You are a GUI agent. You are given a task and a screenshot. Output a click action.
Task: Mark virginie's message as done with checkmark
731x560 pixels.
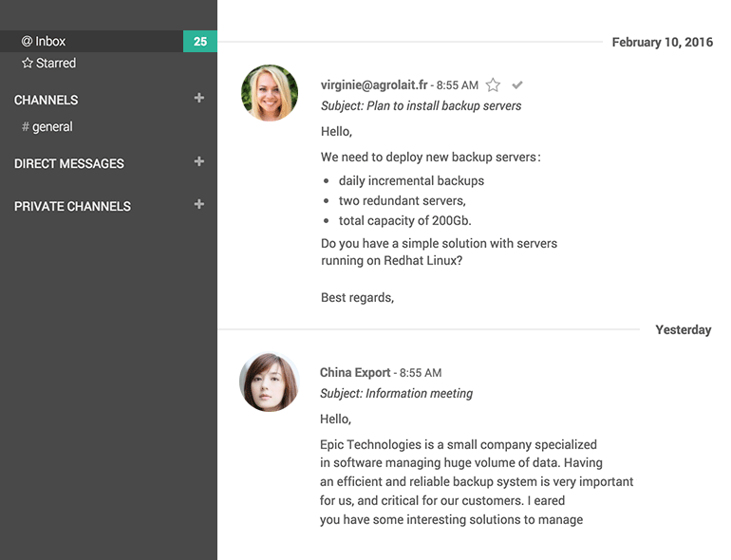(x=517, y=85)
